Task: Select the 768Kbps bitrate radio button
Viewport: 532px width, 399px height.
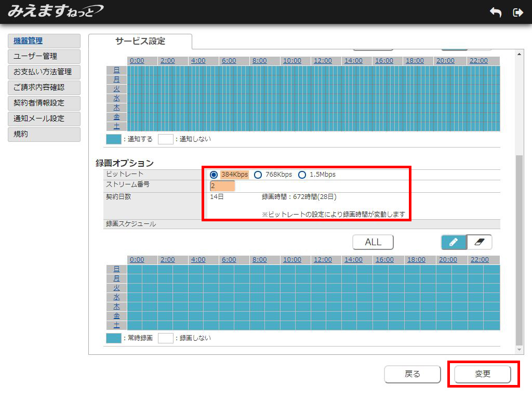Action: coord(258,175)
